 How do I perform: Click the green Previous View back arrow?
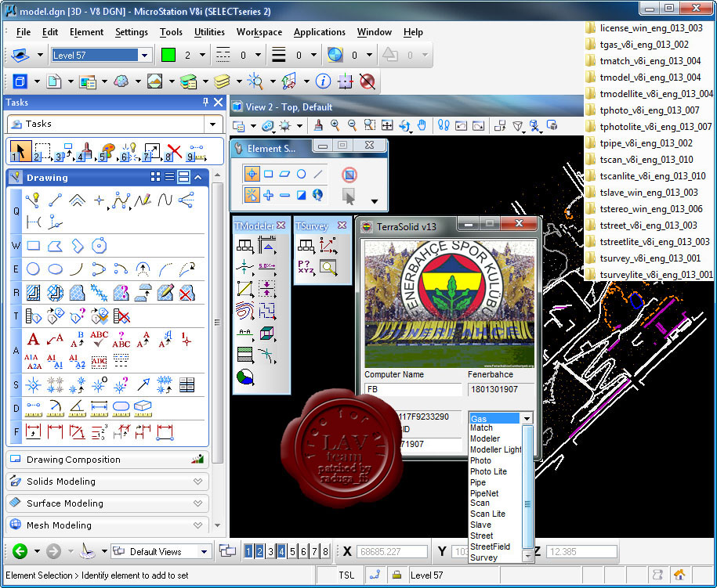pos(20,551)
